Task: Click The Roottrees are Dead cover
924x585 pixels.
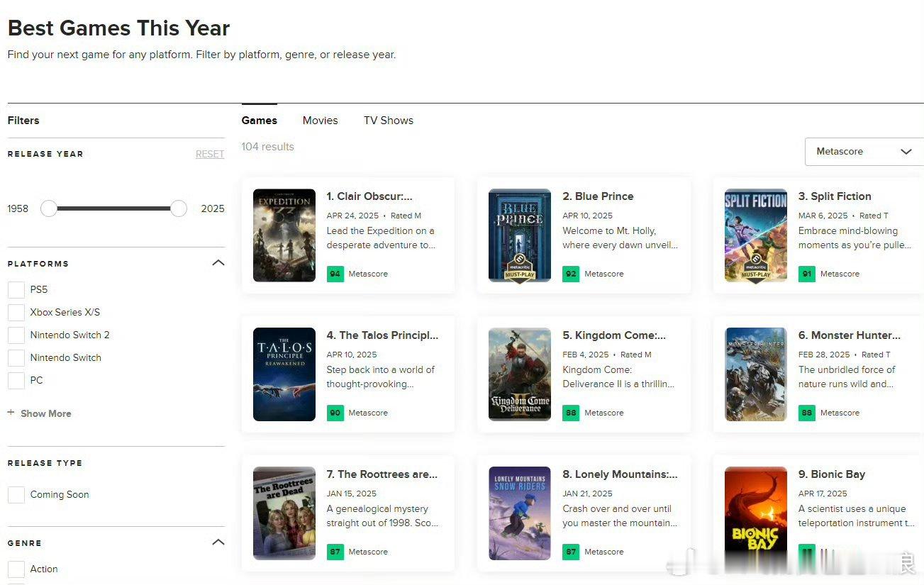Action: [x=284, y=513]
